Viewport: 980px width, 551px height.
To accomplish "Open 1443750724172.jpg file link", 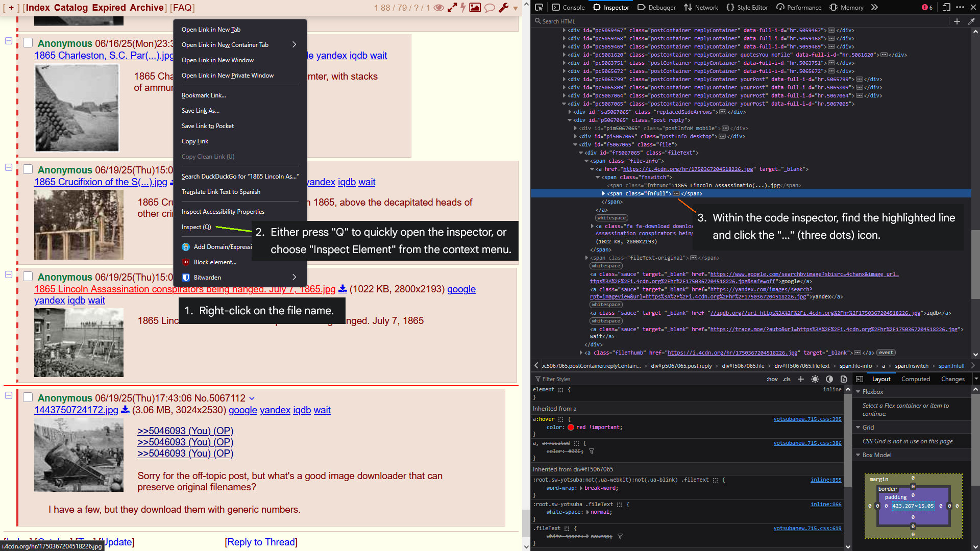I will pyautogui.click(x=76, y=410).
